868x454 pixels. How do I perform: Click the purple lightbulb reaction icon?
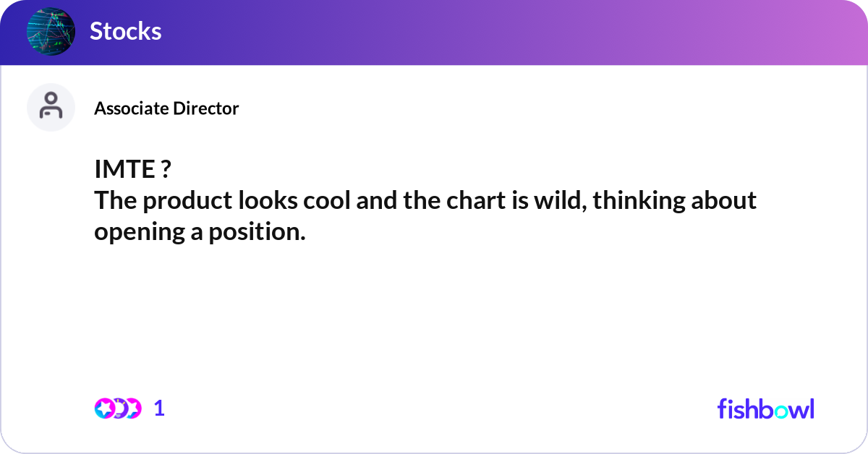[x=119, y=408]
